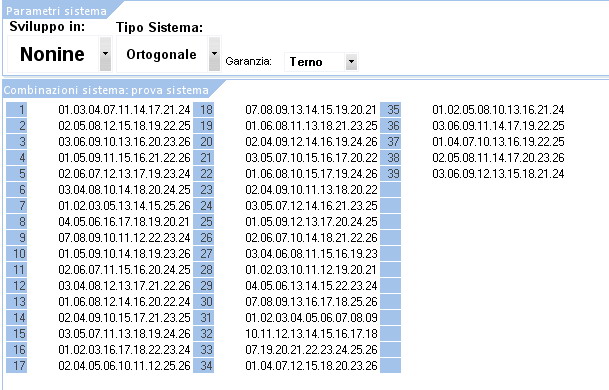Viewport: 609px width, 390px height.
Task: Select row number 18 header
Action: 204,110
